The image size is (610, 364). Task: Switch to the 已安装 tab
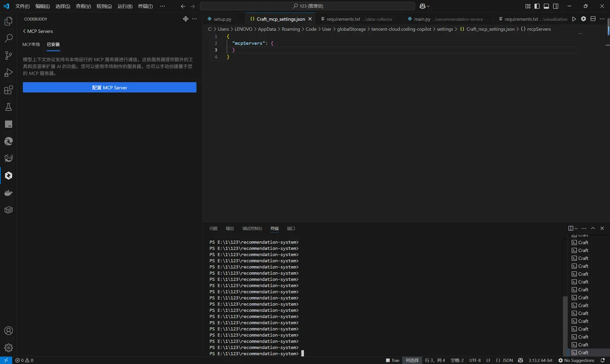tap(53, 44)
